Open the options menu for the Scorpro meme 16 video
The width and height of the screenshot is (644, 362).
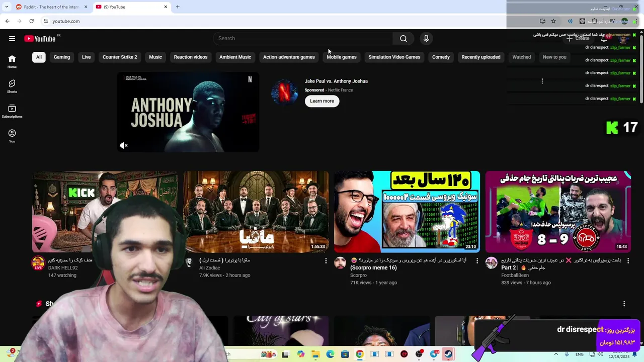tap(477, 261)
